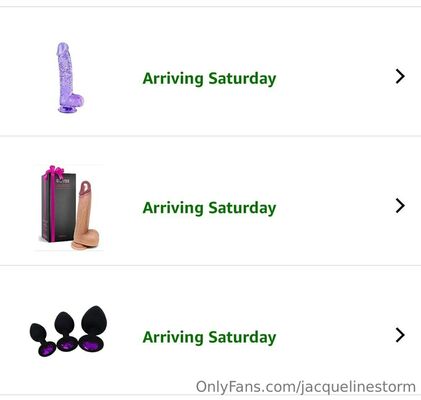This screenshot has width=421, height=400.
Task: Tap the middle-sized black piece in the set
Action: [67, 332]
